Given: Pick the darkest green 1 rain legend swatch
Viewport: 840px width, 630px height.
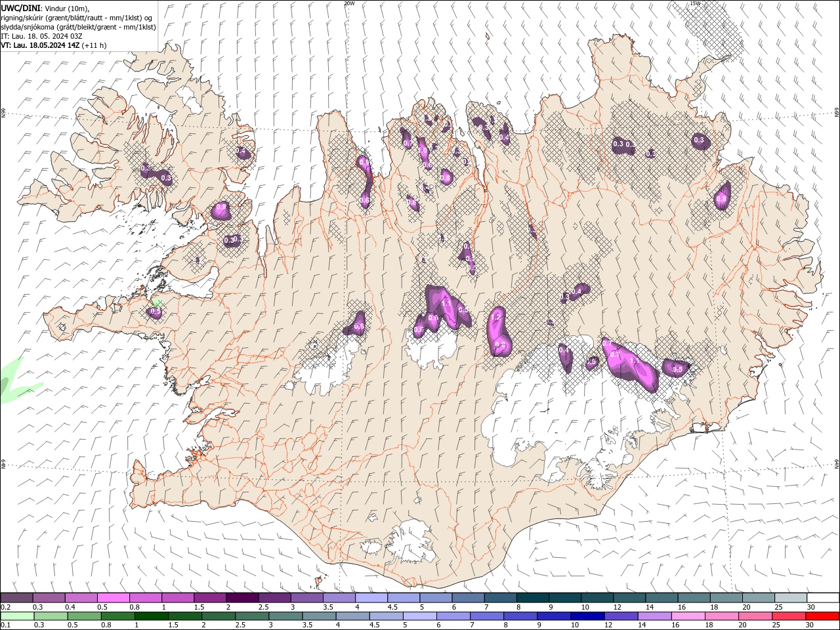Looking at the screenshot, I should (x=152, y=616).
